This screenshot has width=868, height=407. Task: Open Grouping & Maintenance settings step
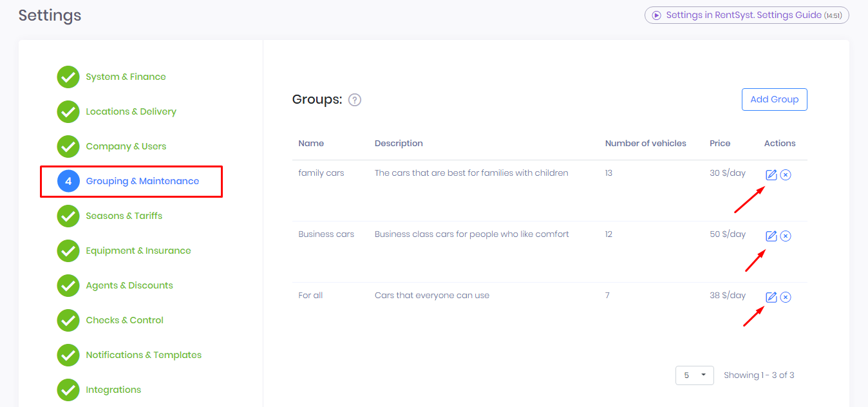[x=142, y=181]
